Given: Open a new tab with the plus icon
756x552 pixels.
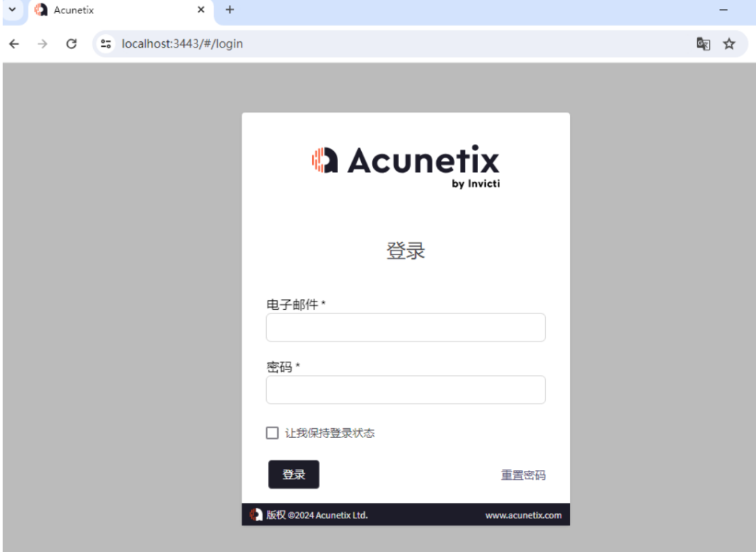Looking at the screenshot, I should click(230, 10).
